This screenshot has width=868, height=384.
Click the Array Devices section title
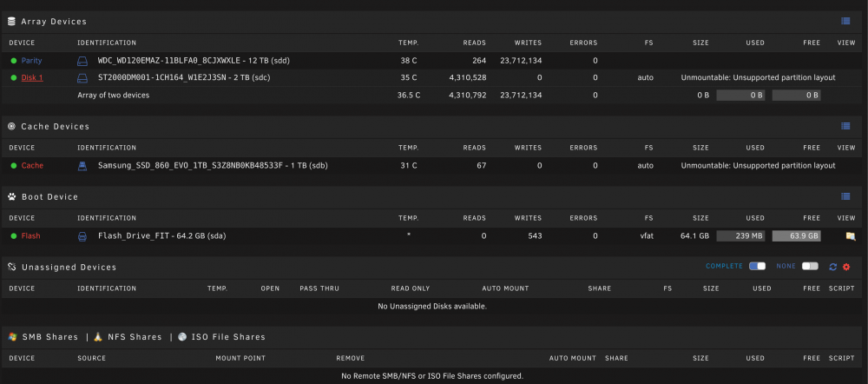[x=54, y=22]
